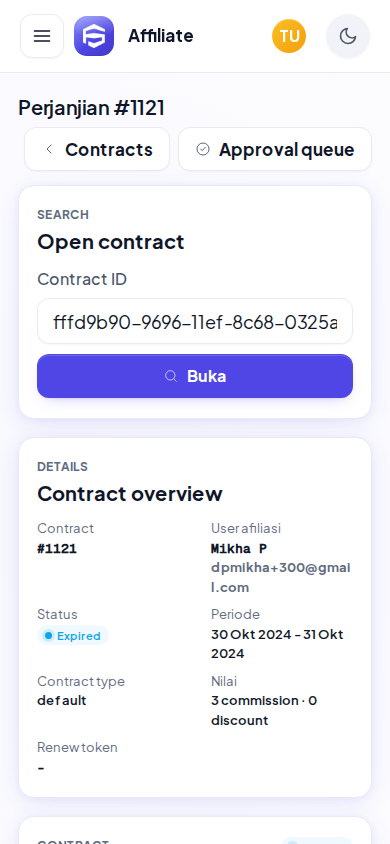Screen dimensions: 390x844
Task: Click the check-circle icon on Approval queue
Action: point(203,149)
